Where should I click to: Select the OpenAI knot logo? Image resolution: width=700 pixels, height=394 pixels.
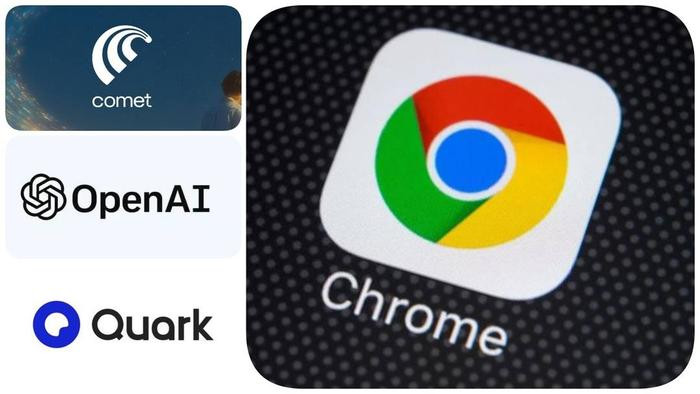pyautogui.click(x=43, y=197)
